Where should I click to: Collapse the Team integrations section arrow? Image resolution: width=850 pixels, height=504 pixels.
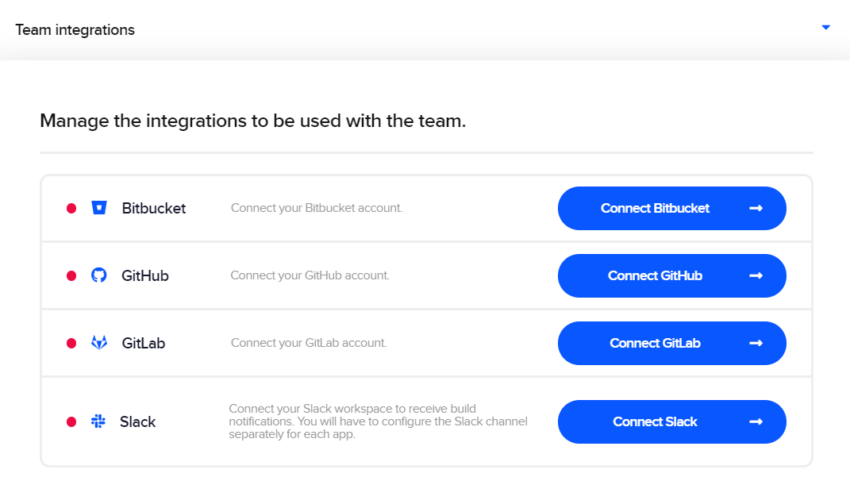click(x=825, y=28)
